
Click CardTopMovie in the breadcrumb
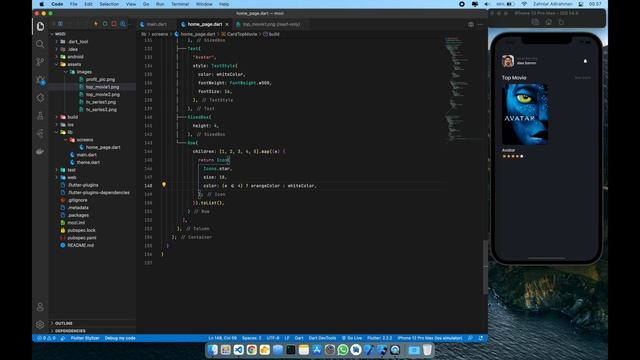click(x=242, y=34)
